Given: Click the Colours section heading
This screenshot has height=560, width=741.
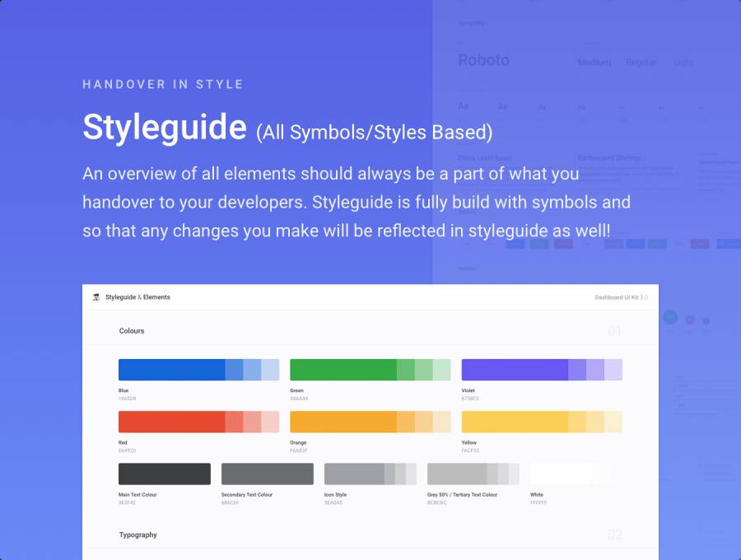Looking at the screenshot, I should (x=132, y=331).
